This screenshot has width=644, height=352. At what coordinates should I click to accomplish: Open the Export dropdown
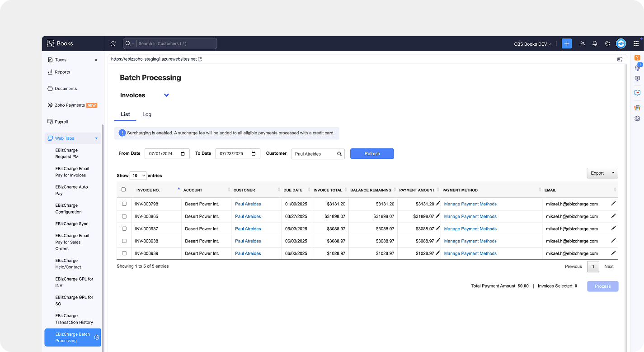pyautogui.click(x=602, y=173)
